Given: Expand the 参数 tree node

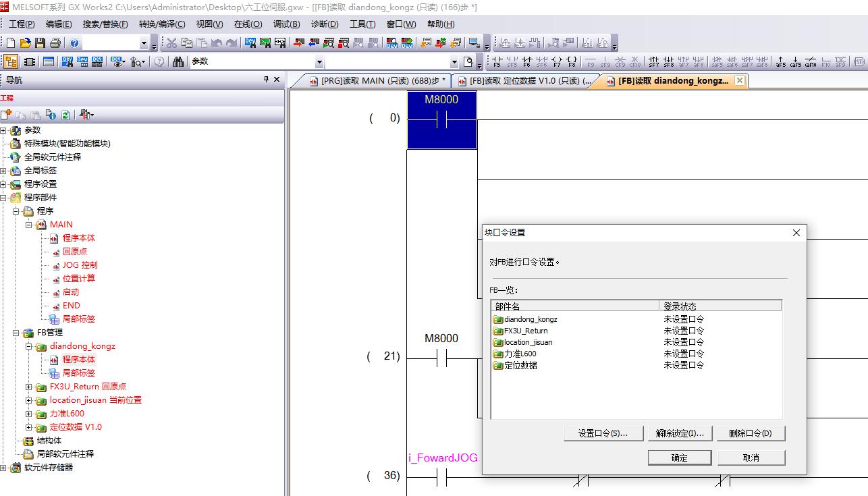Looking at the screenshot, I should [3, 130].
